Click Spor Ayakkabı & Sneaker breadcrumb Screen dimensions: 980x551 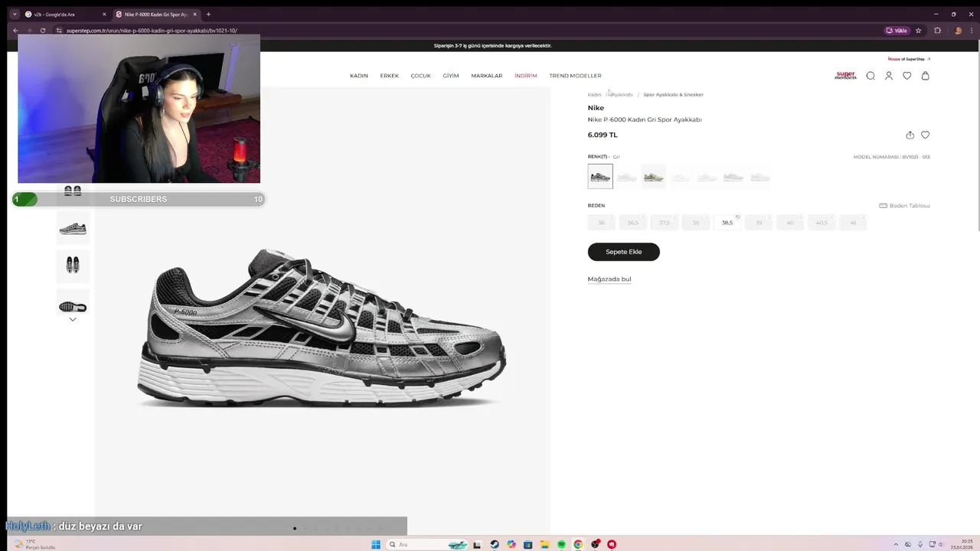(673, 95)
